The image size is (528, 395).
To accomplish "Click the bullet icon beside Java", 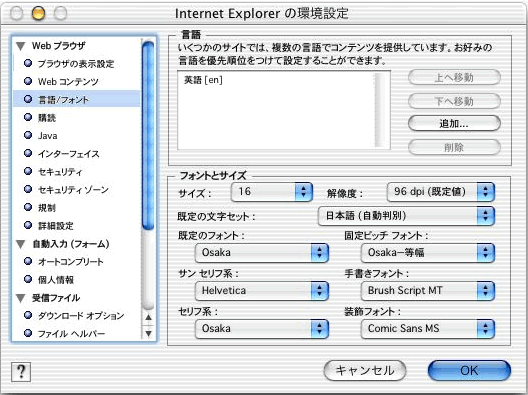I will (28, 135).
